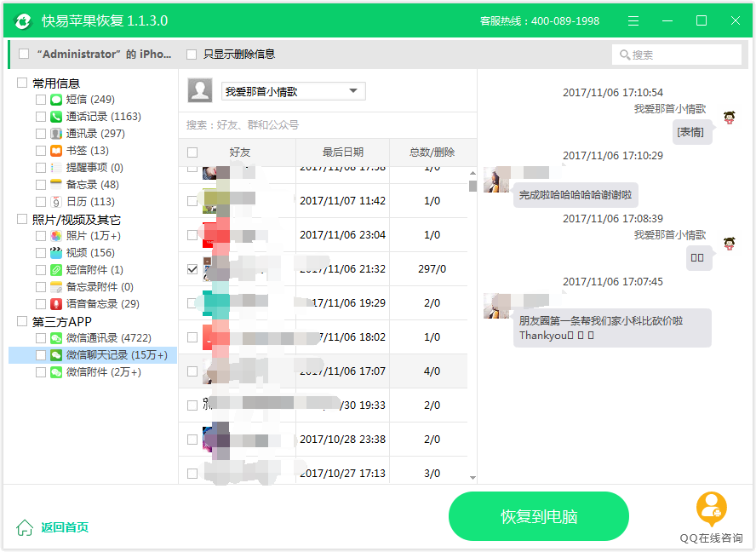
Task: Open the hamburger menu in title bar
Action: (x=633, y=20)
